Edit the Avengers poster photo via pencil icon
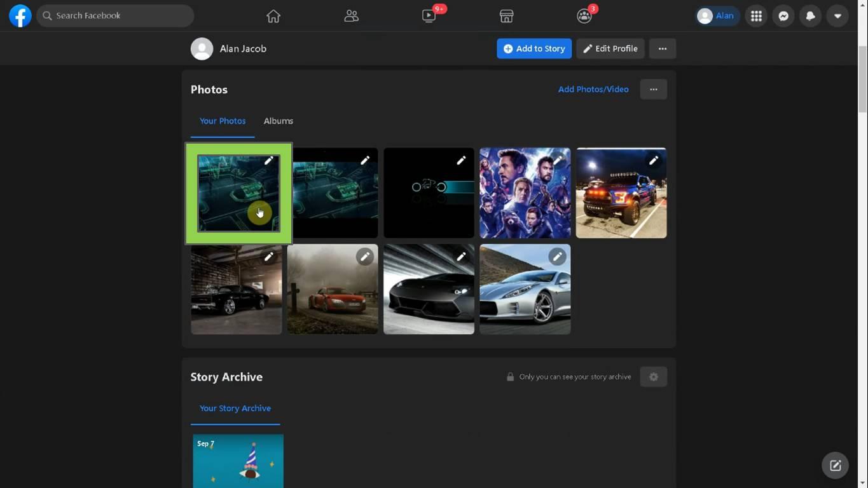This screenshot has width=868, height=488. (557, 161)
